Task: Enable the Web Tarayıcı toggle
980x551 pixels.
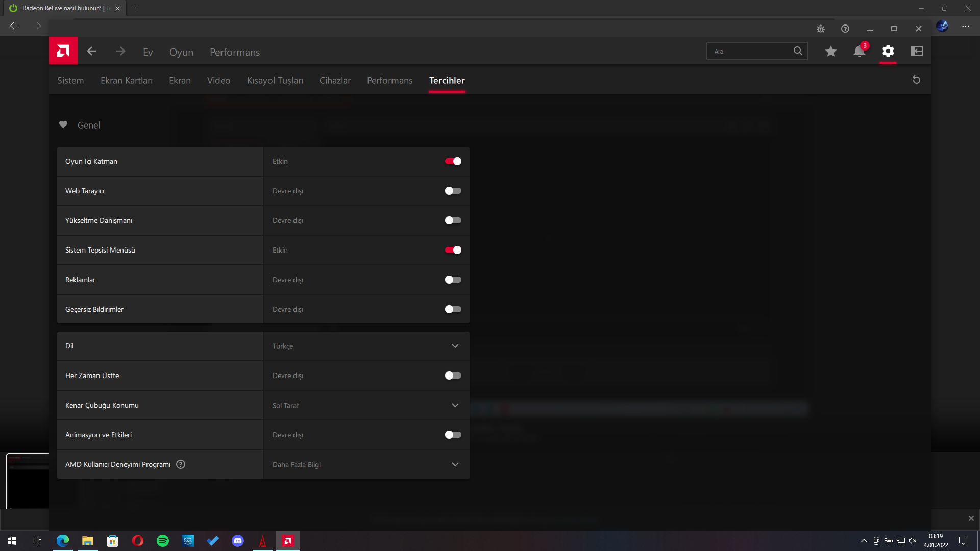Action: (453, 191)
